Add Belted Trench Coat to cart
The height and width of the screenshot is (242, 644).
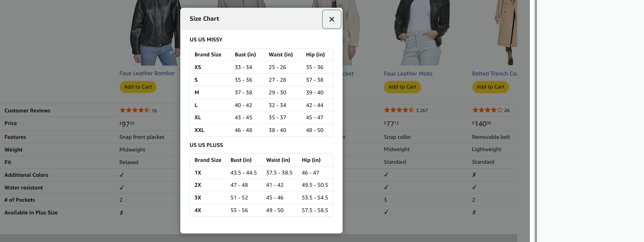(490, 87)
